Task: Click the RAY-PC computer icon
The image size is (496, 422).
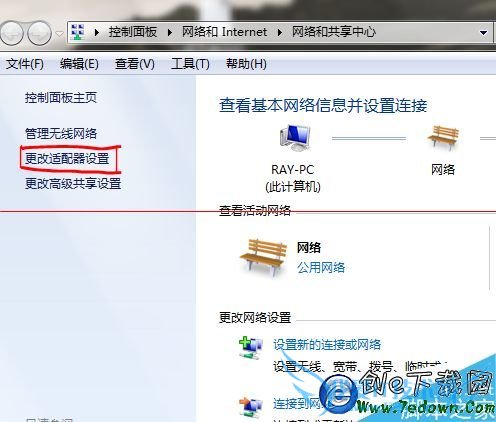Action: [x=295, y=138]
